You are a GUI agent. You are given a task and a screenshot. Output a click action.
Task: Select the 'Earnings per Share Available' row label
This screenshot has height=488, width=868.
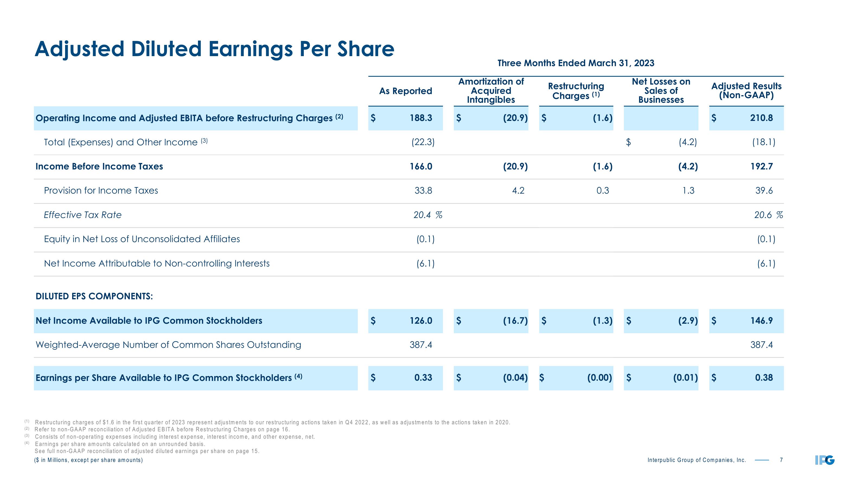169,378
